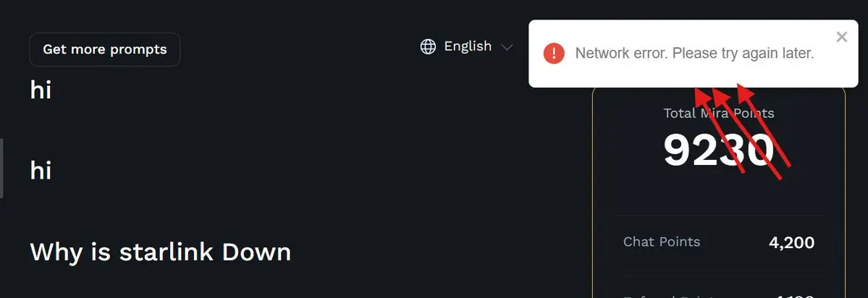Open the "Why is starlink Down" prompt
Viewport: 868px width, 298px height.
[161, 252]
